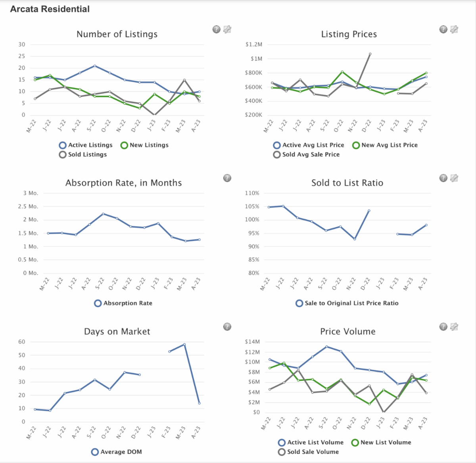Image resolution: width=476 pixels, height=463 pixels.
Task: Open wrench settings for Sold to List Ratio
Action: (454, 178)
